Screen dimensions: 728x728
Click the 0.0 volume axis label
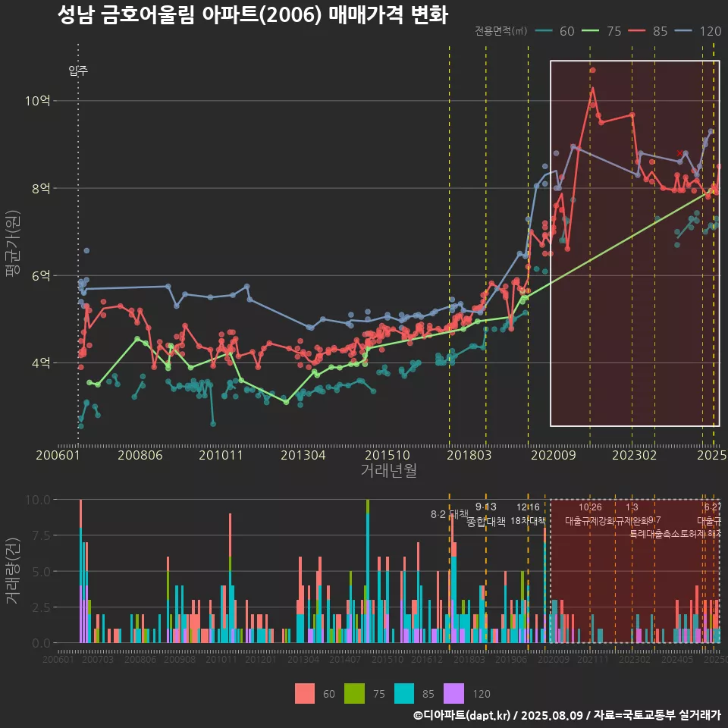[x=41, y=643]
